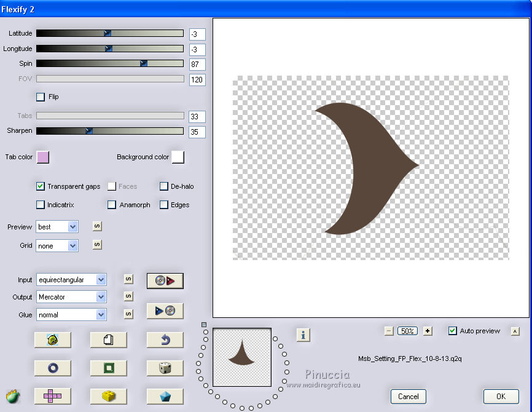The height and width of the screenshot is (412, 532).
Task: Open the Tab color swatch
Action: pos(43,157)
